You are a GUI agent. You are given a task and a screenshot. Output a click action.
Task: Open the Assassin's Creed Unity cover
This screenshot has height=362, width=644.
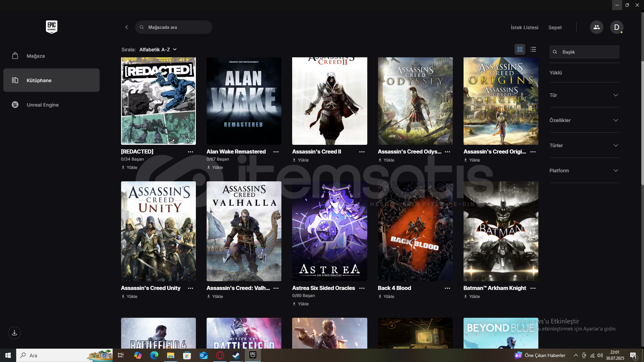pos(158,231)
